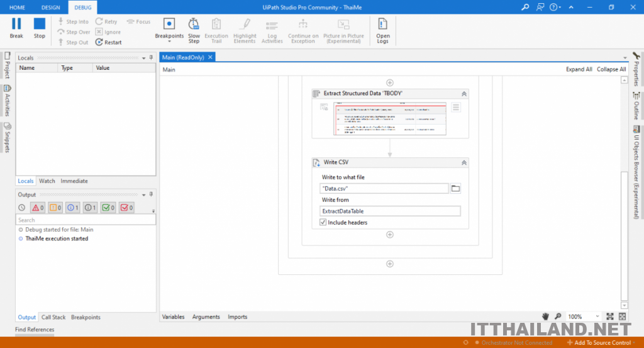Open the Imports panel
Image resolution: width=644 pixels, height=348 pixels.
point(237,317)
